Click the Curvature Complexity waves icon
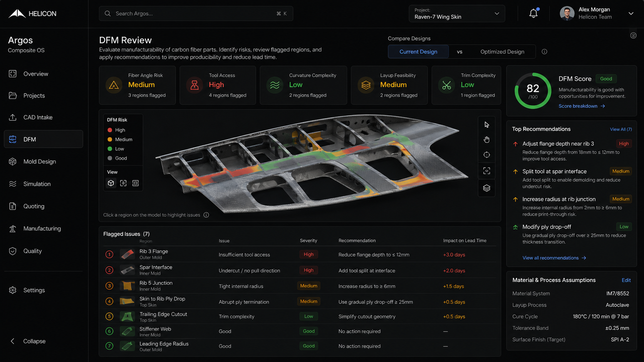Viewport: 644px width, 362px height. (x=275, y=85)
